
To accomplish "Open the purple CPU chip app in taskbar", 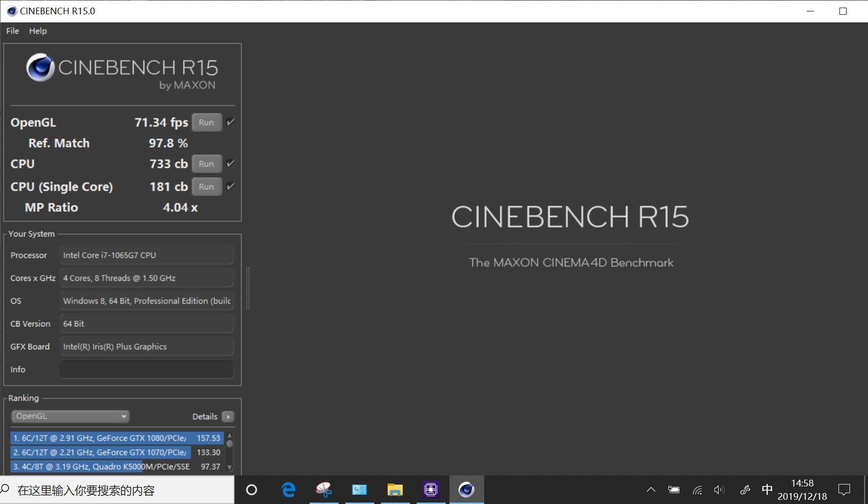I will click(x=431, y=490).
